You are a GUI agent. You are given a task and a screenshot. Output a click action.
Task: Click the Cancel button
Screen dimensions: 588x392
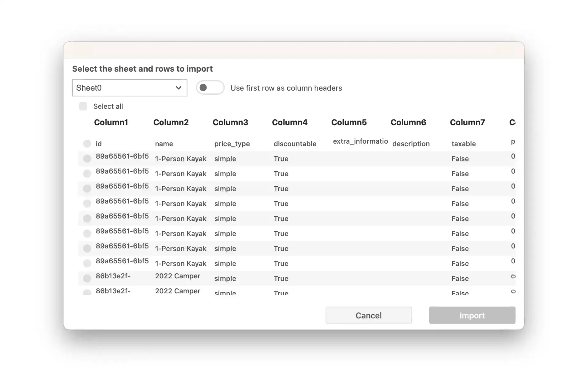[368, 315]
